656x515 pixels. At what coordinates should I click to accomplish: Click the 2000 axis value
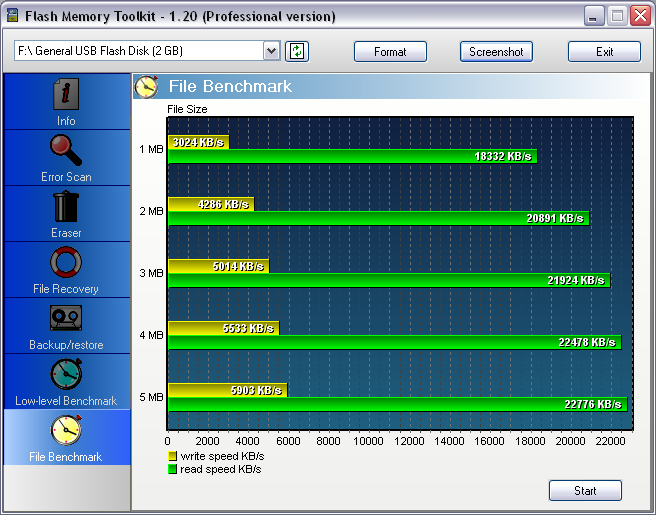pos(208,441)
